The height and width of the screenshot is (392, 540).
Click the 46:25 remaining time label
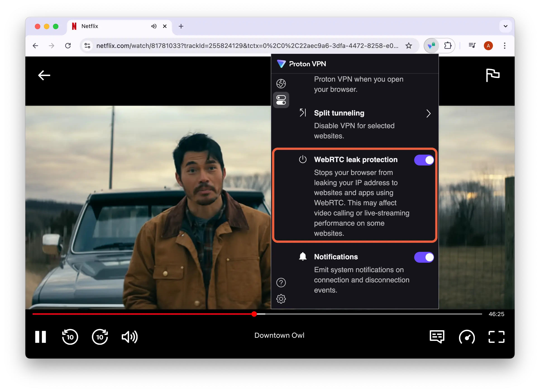click(x=496, y=314)
